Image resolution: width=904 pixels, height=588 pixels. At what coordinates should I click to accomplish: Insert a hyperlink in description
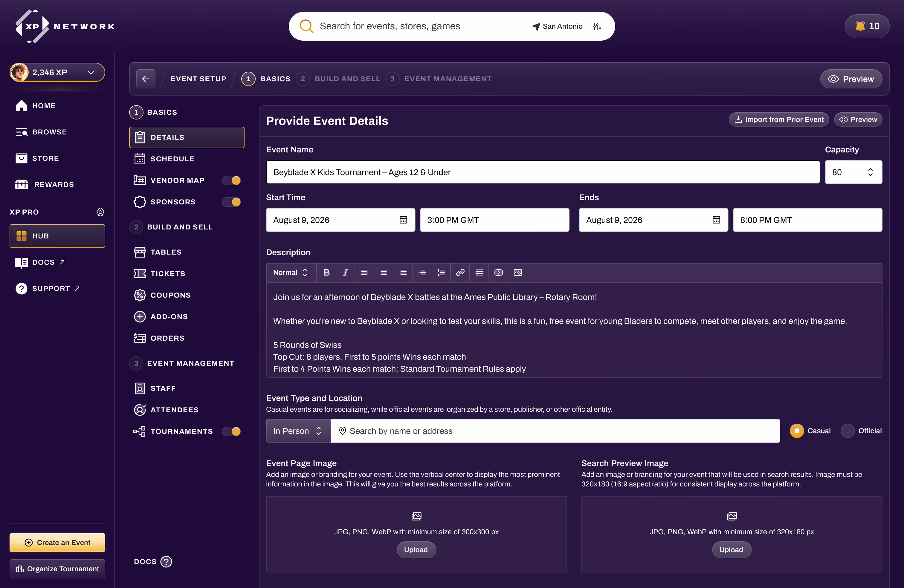coord(460,272)
